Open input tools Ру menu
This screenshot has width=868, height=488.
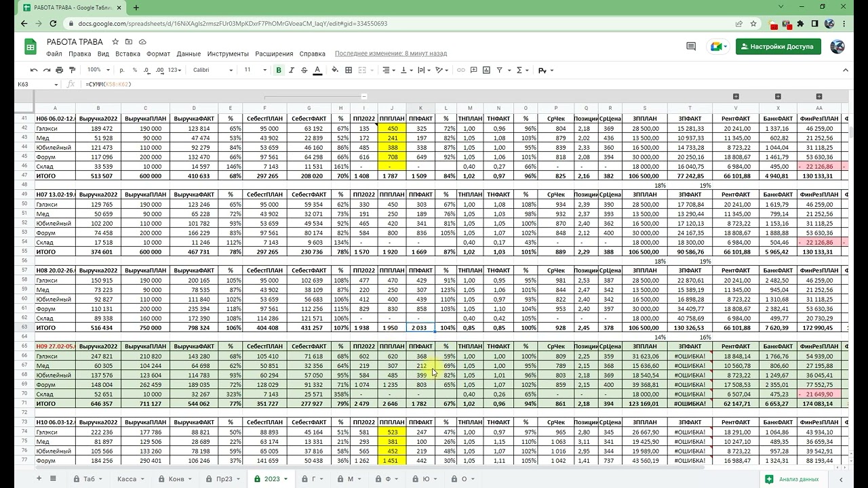pos(545,70)
